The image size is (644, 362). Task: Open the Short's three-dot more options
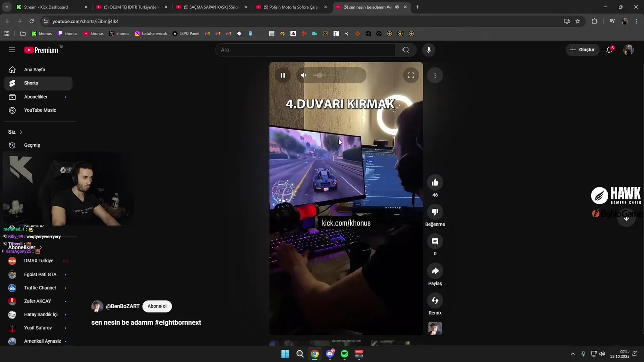tap(435, 75)
